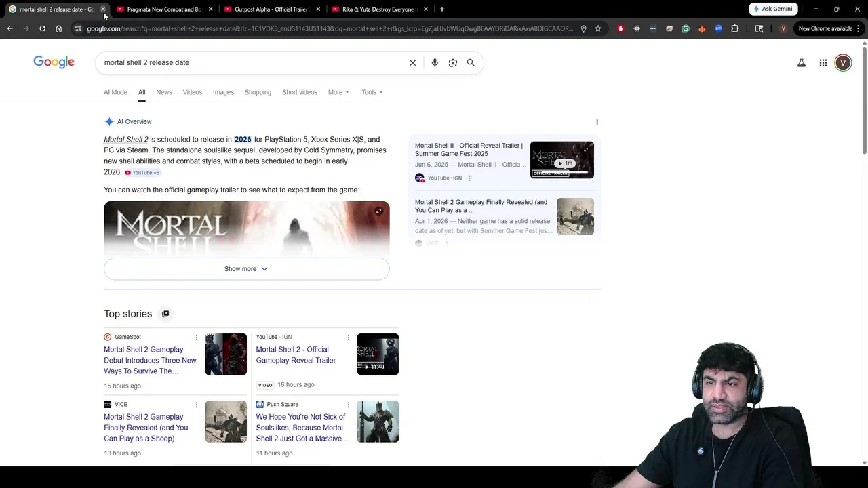Open the Zoom extension icon
The width and height of the screenshot is (868, 488).
718,28
